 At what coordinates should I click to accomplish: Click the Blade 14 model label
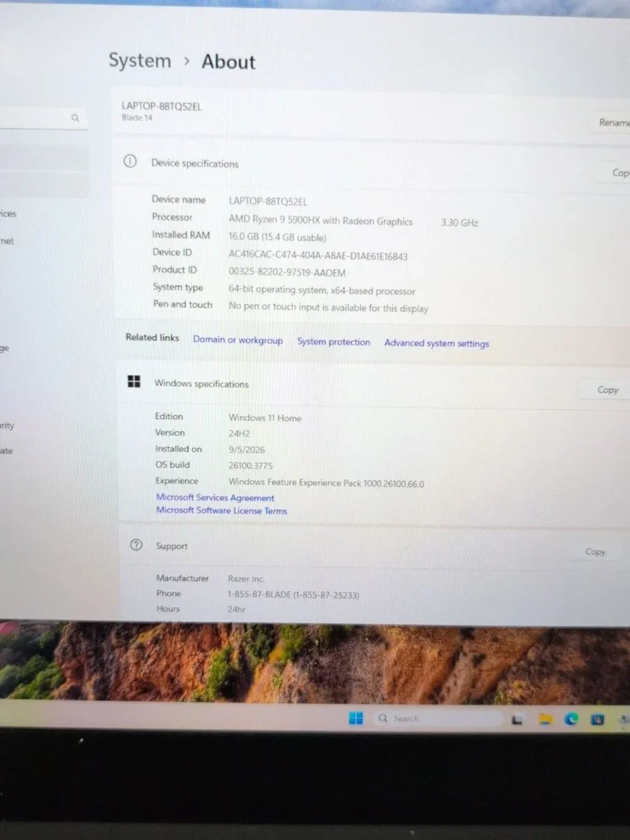coord(137,118)
